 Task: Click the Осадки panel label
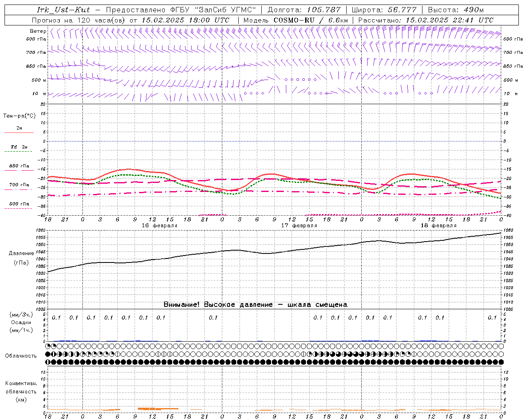click(x=22, y=322)
